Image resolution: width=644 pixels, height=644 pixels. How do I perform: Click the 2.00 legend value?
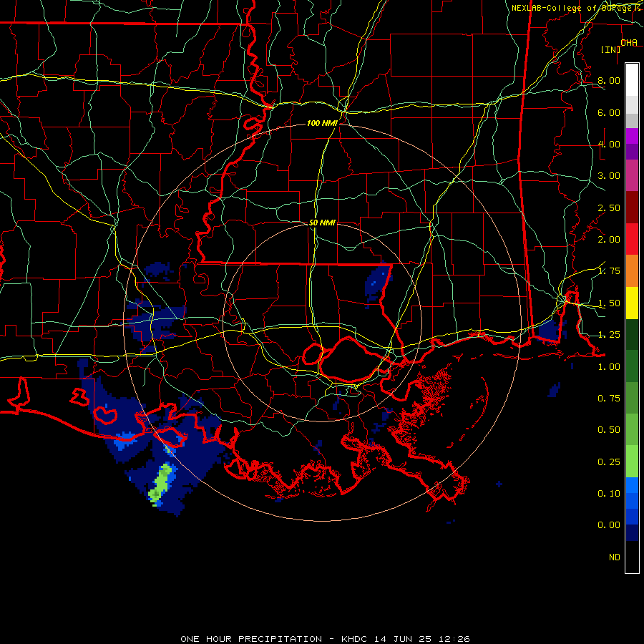pyautogui.click(x=609, y=240)
